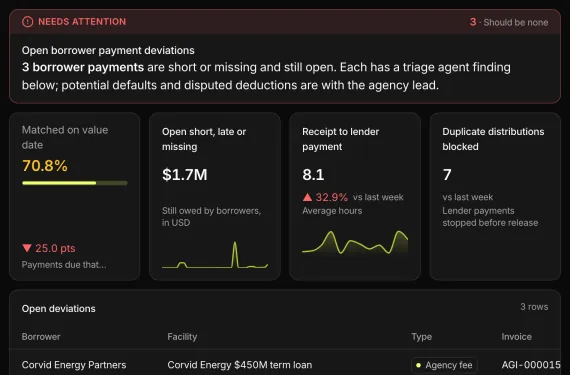Click the 7 duplicate distributions value
This screenshot has width=570, height=375.
(x=447, y=175)
